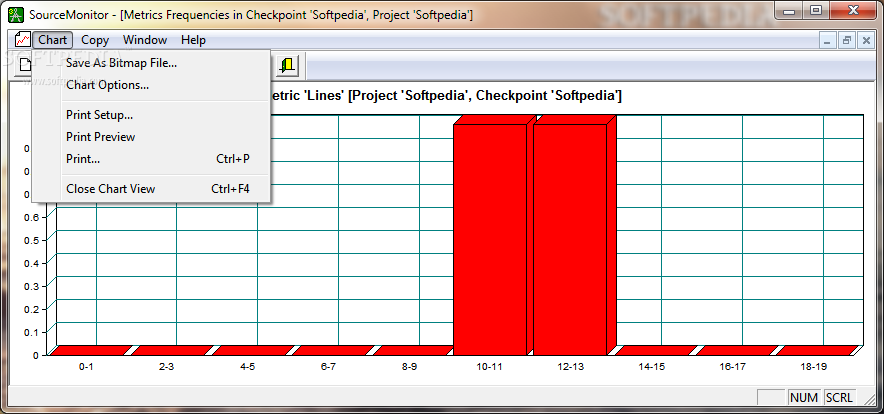Click the chart document icon in menu bar
Screen dimensions: 884x414
[x=23, y=39]
